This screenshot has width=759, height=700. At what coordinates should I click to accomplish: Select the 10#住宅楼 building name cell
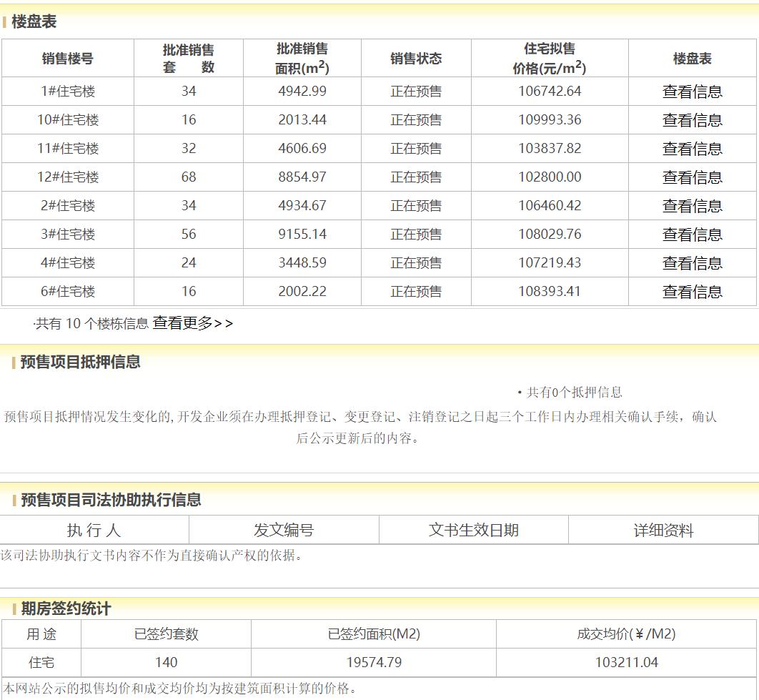click(x=68, y=120)
